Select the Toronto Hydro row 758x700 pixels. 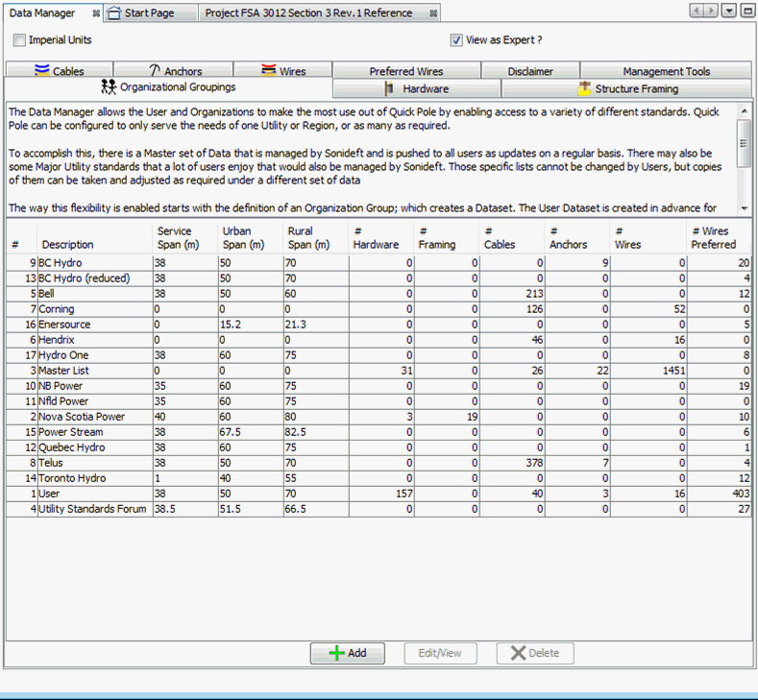(379, 478)
